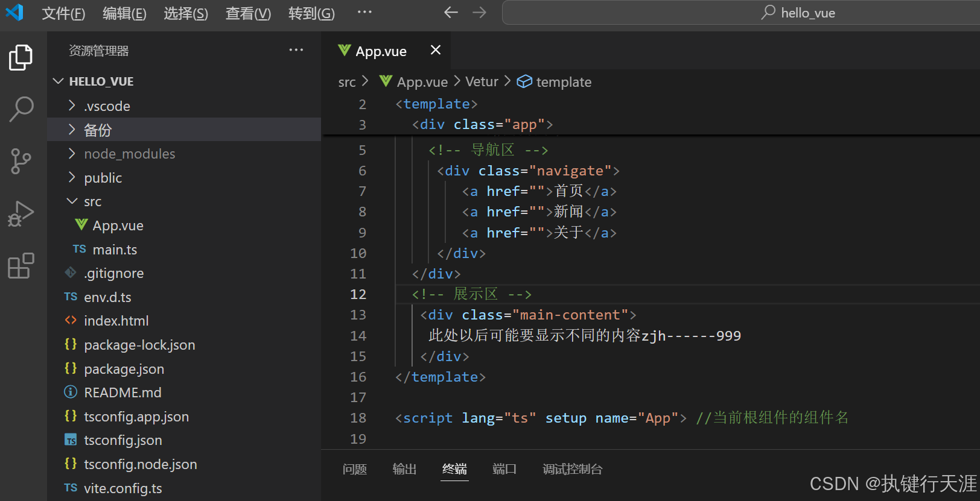Open tsconfig.app.json file

click(185, 417)
